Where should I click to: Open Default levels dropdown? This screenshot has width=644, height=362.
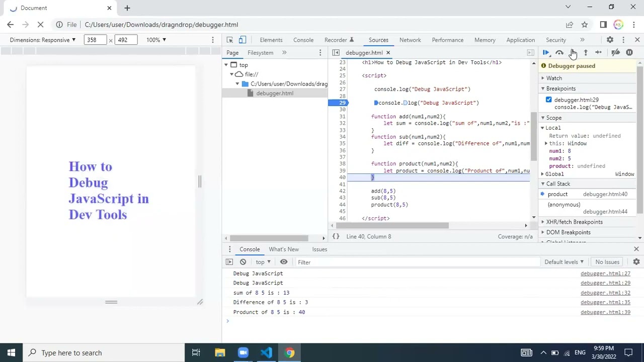pos(564,262)
